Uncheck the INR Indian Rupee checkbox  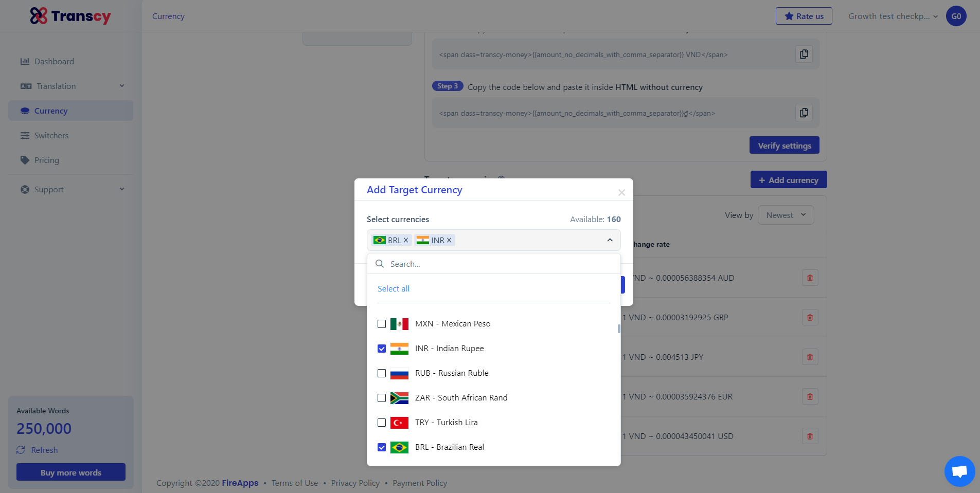point(382,349)
